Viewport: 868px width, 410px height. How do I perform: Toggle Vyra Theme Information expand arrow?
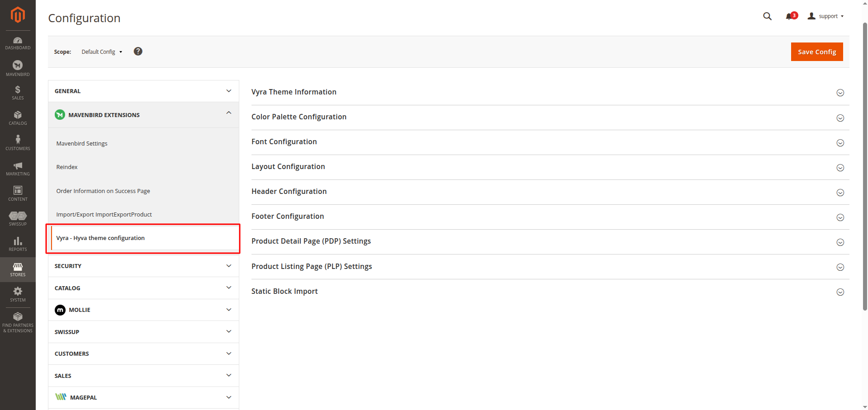840,93
